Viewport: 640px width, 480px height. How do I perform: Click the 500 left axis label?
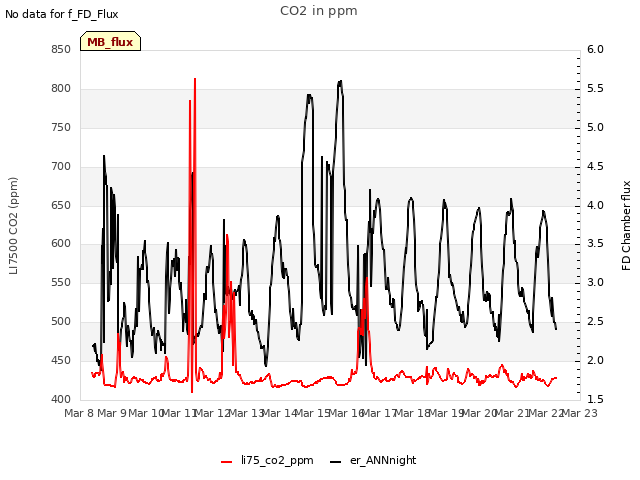click(x=61, y=322)
